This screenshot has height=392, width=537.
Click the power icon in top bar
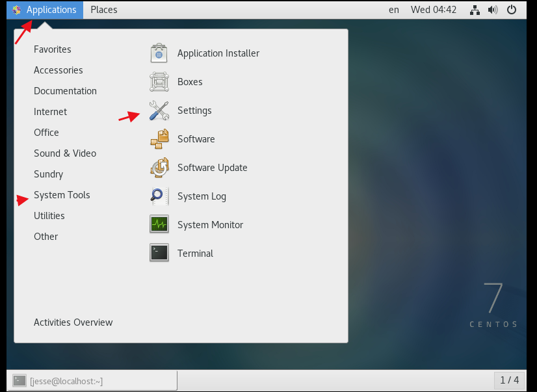(x=511, y=10)
